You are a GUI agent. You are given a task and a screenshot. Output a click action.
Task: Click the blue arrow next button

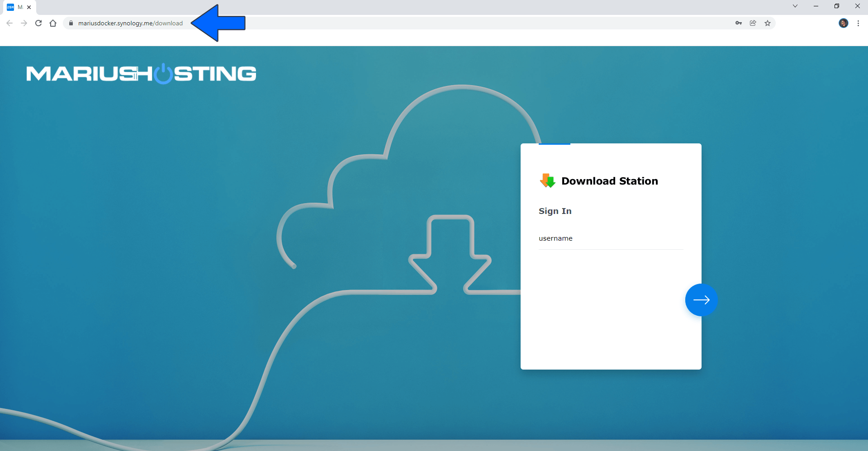701,300
